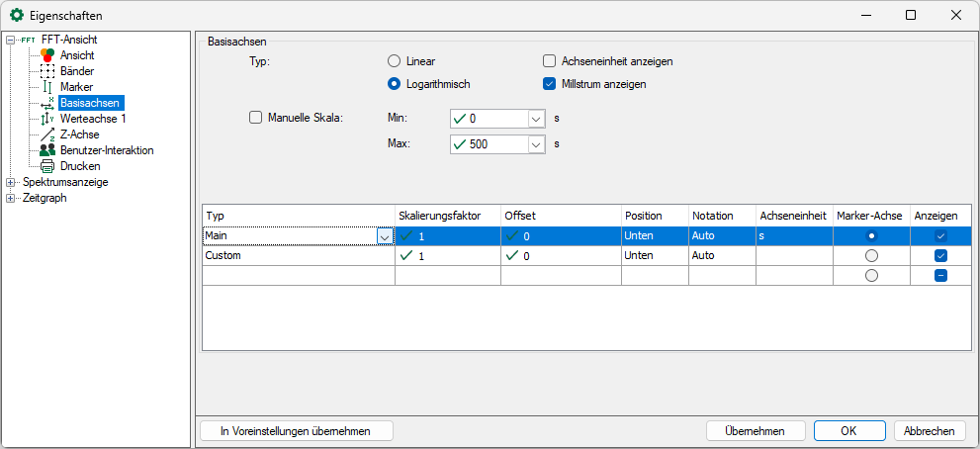Click In Voreinstellungen übernehmen button
The width and height of the screenshot is (980, 449).
coord(297,430)
